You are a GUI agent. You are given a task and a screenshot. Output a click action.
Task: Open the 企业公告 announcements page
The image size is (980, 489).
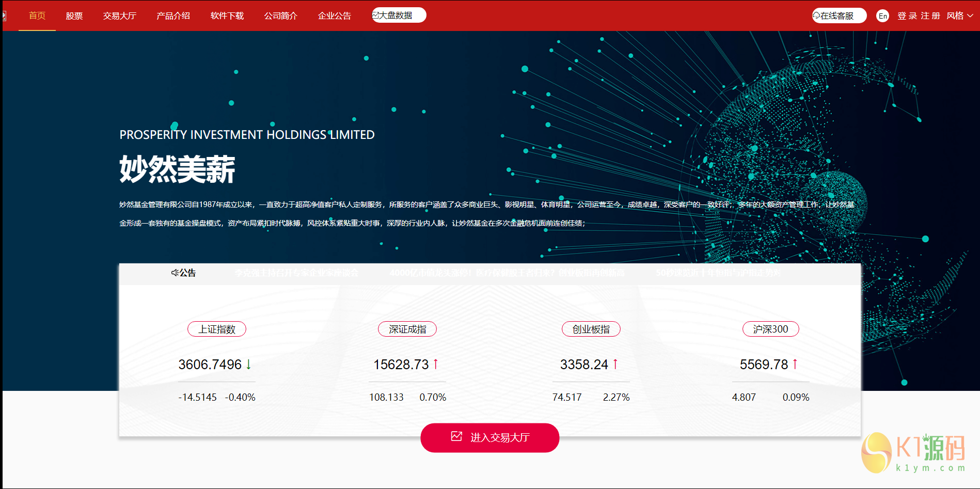point(335,15)
